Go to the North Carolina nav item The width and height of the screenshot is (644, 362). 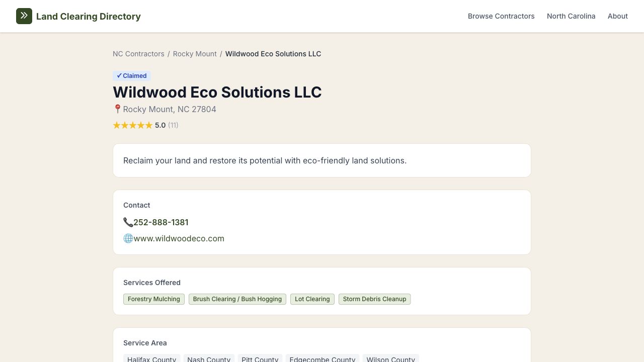click(x=571, y=16)
